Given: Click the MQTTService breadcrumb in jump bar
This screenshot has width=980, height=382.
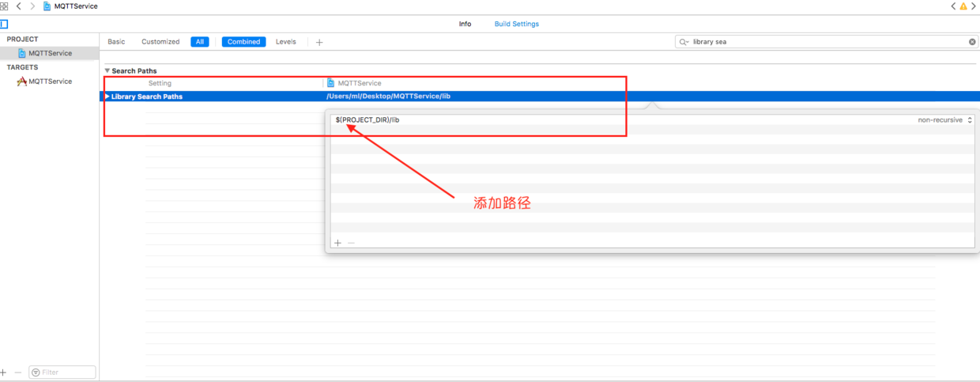Looking at the screenshot, I should (70, 6).
